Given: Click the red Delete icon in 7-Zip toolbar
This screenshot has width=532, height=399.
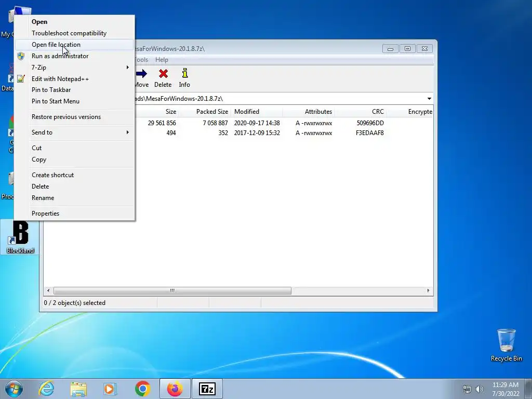Looking at the screenshot, I should click(163, 74).
